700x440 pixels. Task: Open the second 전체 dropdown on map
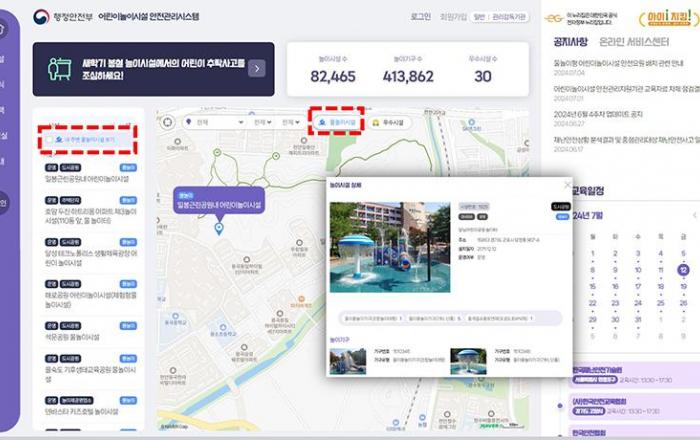[263, 122]
